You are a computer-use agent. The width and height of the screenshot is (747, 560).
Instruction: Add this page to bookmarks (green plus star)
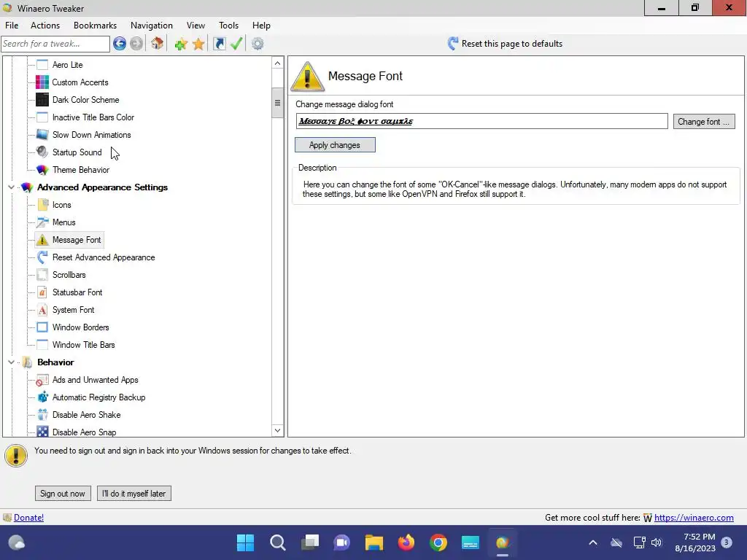click(181, 44)
